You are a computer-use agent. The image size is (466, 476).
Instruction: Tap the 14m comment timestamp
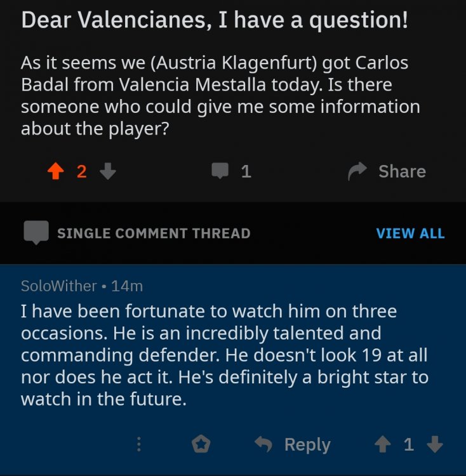tap(127, 286)
